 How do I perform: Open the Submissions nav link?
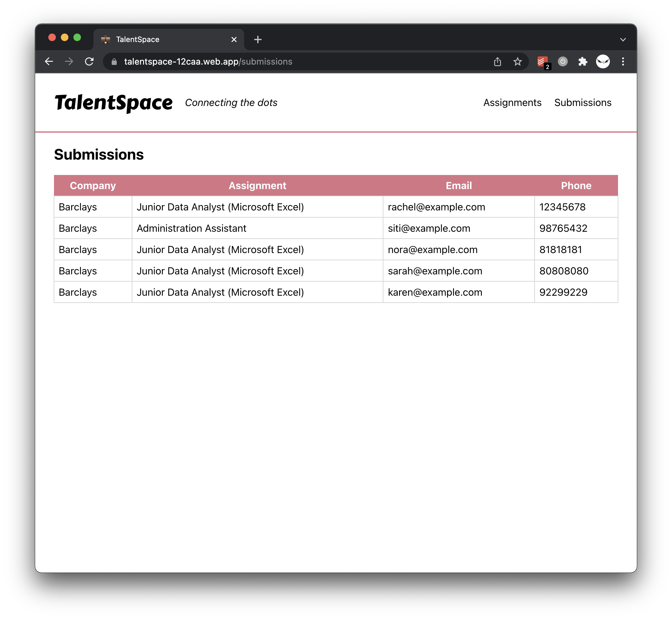[583, 103]
